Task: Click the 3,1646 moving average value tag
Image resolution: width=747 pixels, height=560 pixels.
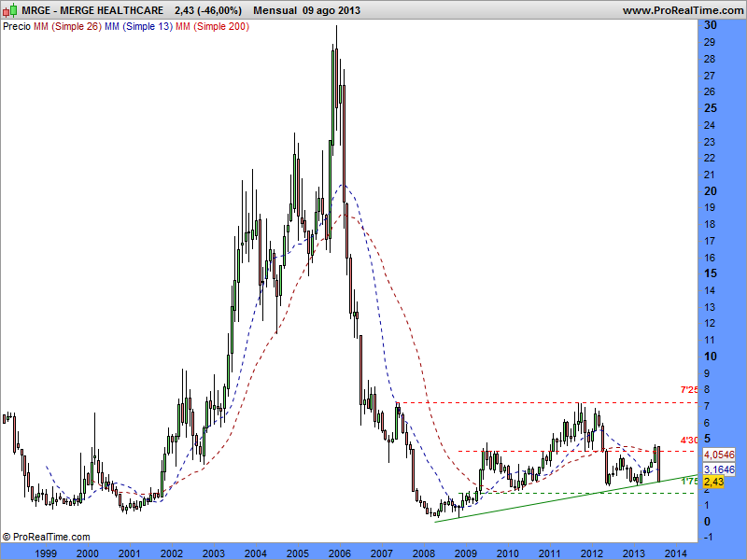Action: 719,469
